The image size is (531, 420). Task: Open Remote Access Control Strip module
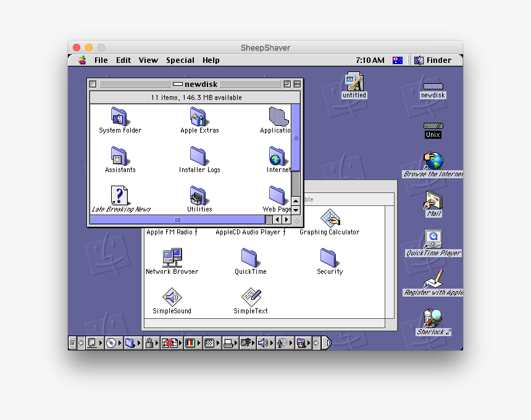(x=248, y=344)
